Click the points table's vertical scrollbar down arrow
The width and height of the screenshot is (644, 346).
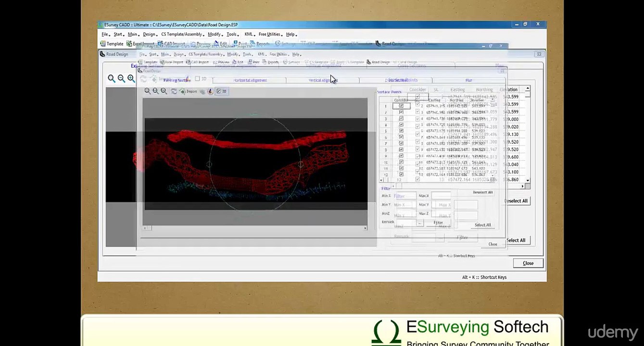pos(528,180)
